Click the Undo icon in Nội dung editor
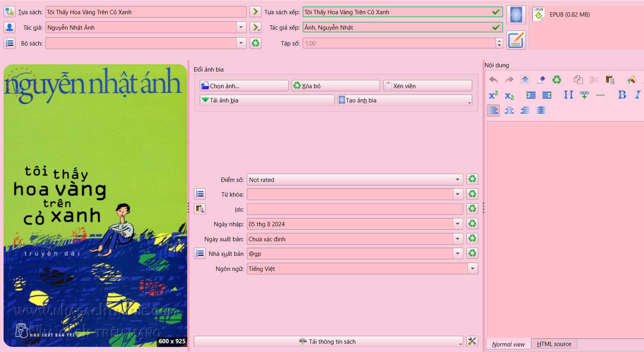Viewport: 644px width, 352px height. 493,79
